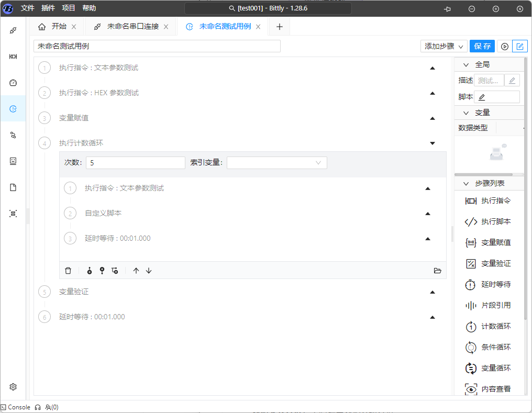
Task: Click the move step down arrow
Action: pyautogui.click(x=149, y=271)
